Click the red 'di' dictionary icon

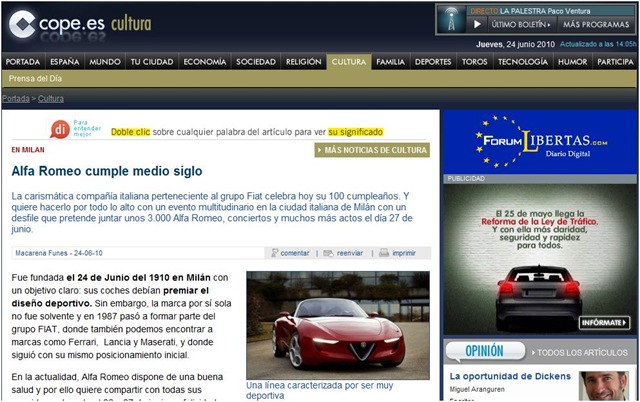point(60,129)
